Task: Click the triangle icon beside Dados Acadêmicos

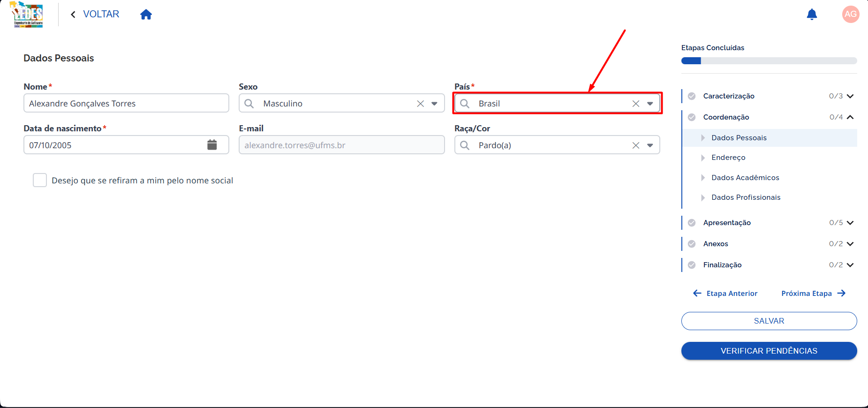Action: 703,178
